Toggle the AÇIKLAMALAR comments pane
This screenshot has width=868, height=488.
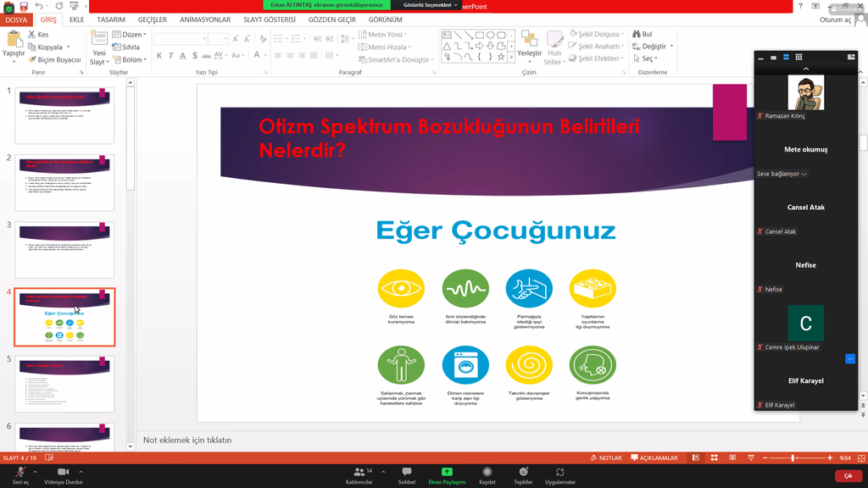click(x=654, y=458)
